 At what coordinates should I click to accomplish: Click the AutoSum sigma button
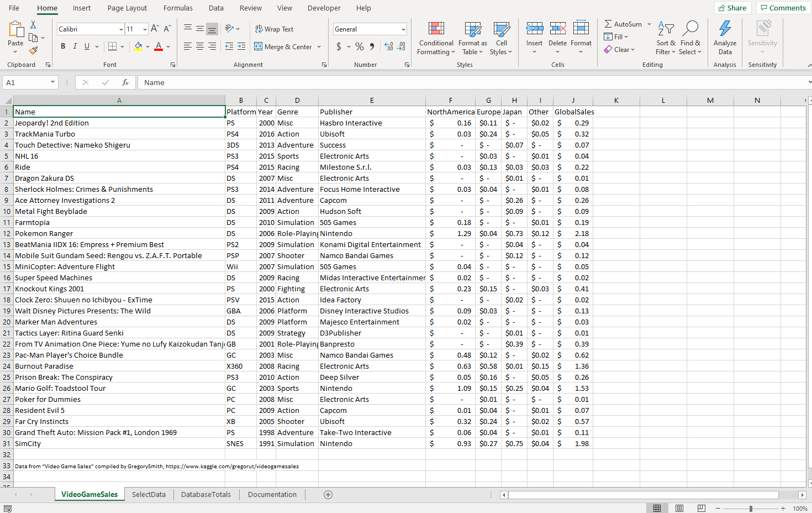623,24
